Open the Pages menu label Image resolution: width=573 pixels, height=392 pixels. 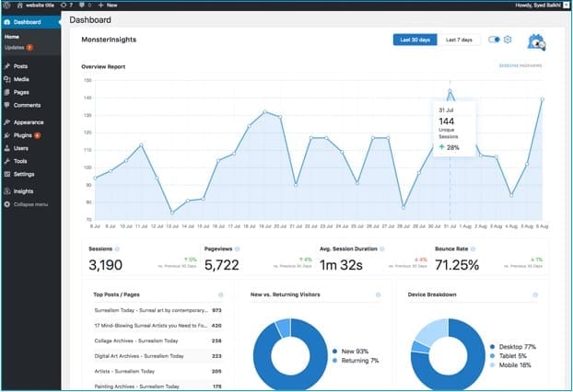[21, 92]
